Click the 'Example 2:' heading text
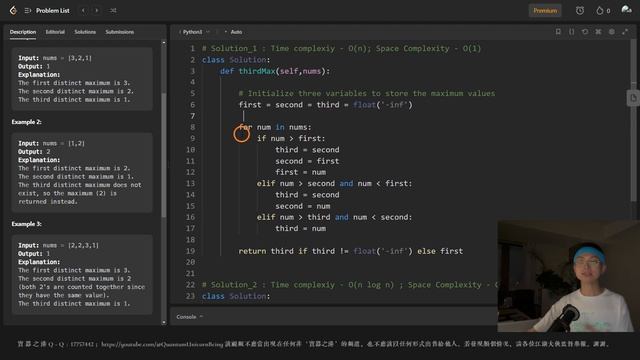The height and width of the screenshot is (360, 640). point(27,122)
